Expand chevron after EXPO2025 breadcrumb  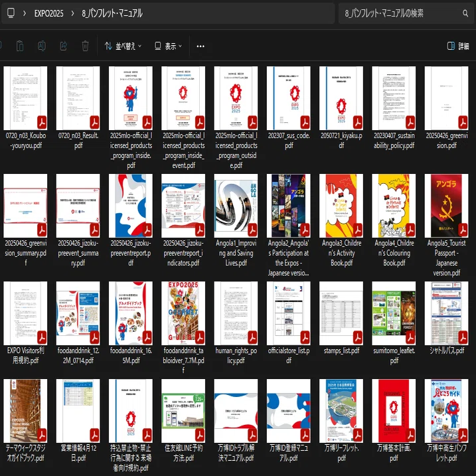coord(72,13)
